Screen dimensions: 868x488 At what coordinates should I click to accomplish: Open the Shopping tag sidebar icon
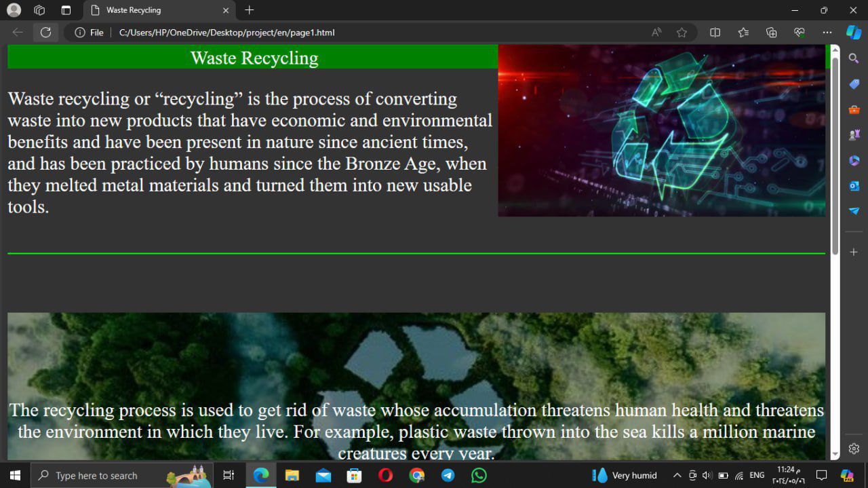(854, 84)
